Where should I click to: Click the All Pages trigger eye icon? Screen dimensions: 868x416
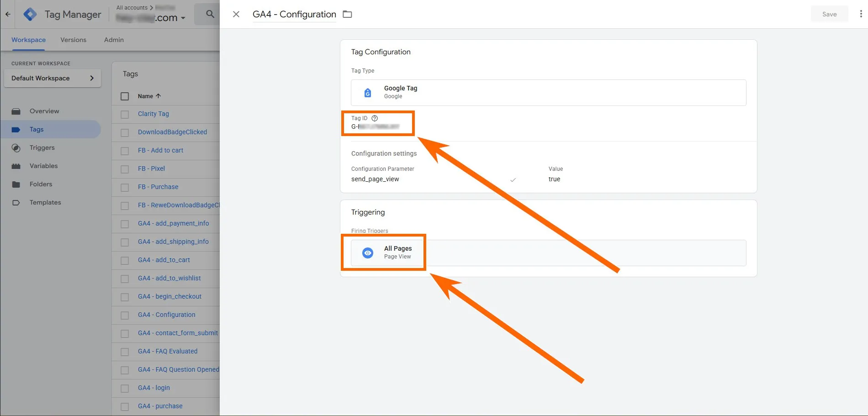(x=368, y=253)
